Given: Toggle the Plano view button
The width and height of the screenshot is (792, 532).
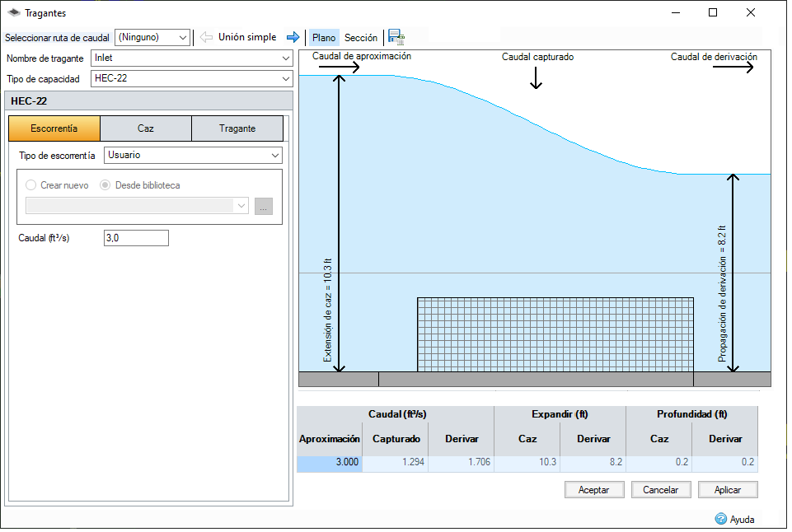Looking at the screenshot, I should pyautogui.click(x=324, y=37).
